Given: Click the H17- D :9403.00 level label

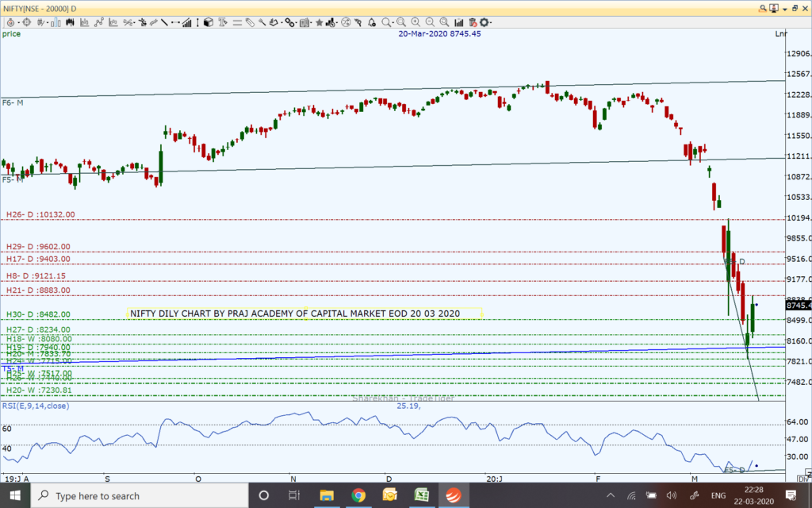Looking at the screenshot, I should click(x=38, y=260).
